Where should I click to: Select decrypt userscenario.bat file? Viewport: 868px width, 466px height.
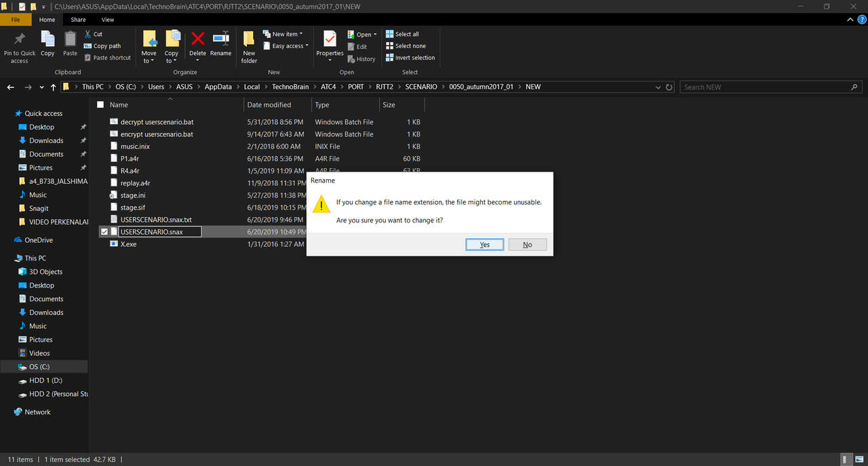157,122
